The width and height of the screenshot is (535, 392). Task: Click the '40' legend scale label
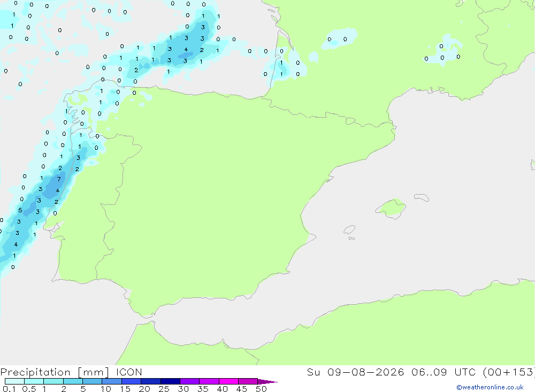click(x=223, y=389)
